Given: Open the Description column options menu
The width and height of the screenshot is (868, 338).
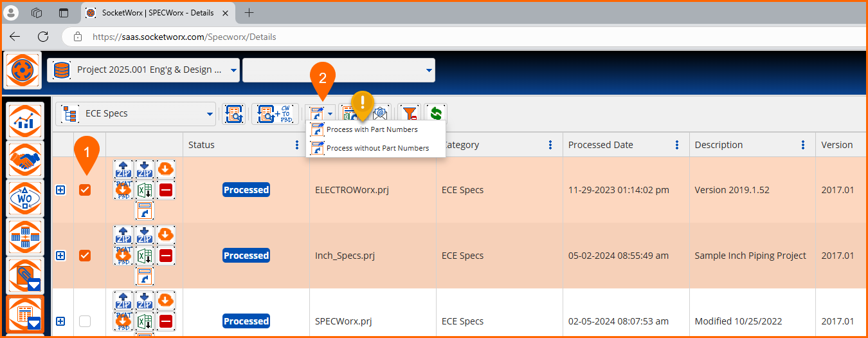Looking at the screenshot, I should (803, 145).
